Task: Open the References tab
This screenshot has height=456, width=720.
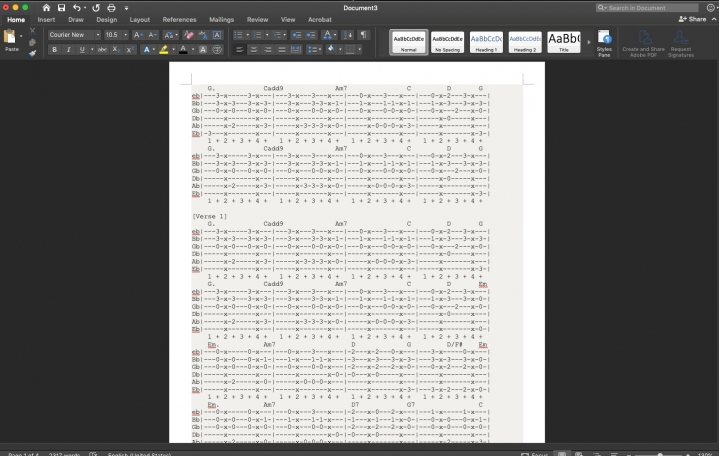Action: point(179,20)
